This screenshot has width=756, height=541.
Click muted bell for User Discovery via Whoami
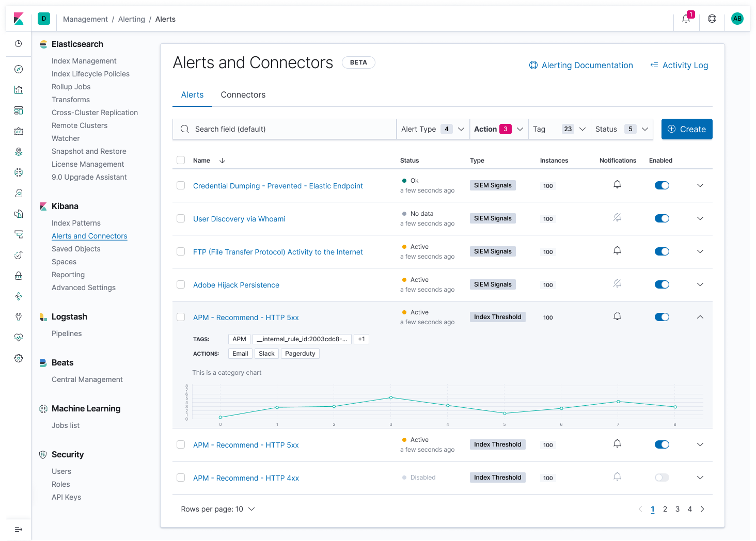tap(617, 218)
